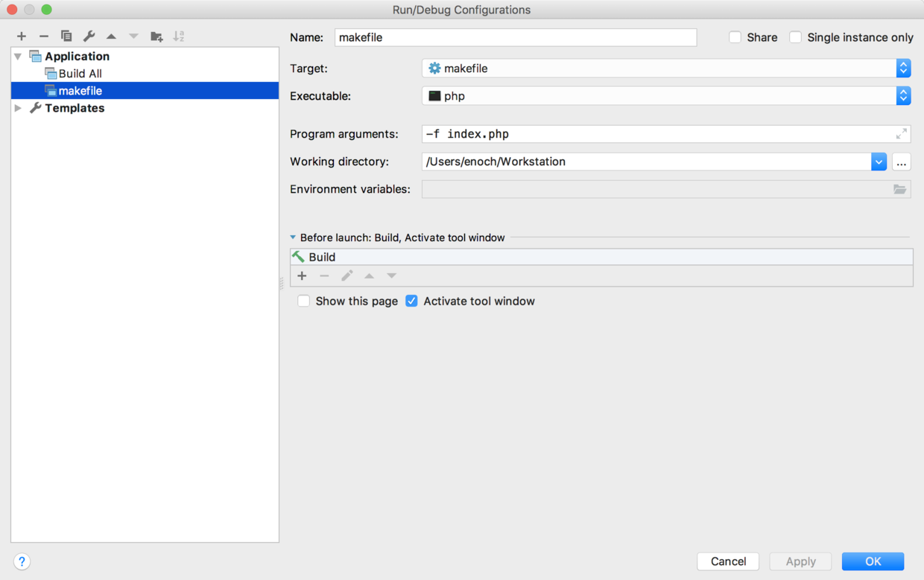
Task: Click the Name text field
Action: (x=516, y=37)
